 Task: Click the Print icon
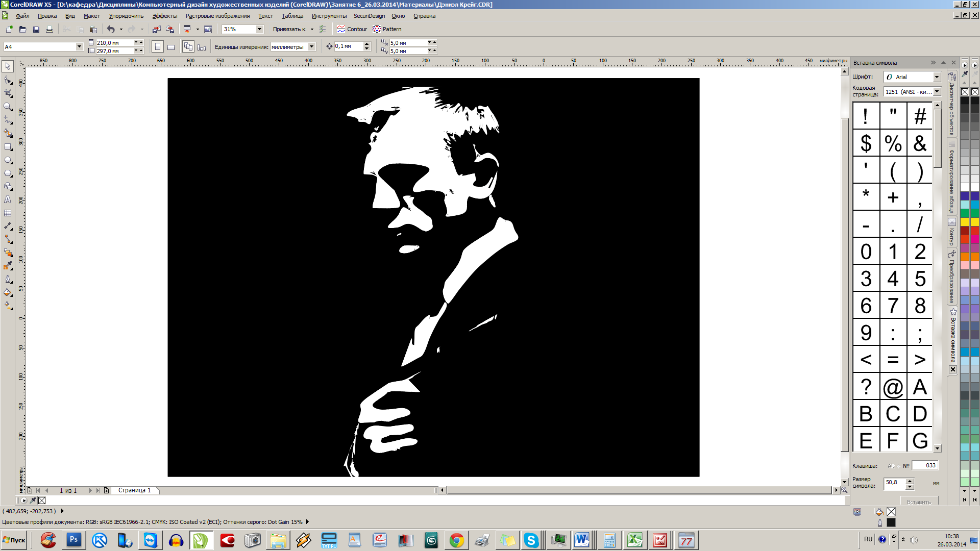pos(49,29)
